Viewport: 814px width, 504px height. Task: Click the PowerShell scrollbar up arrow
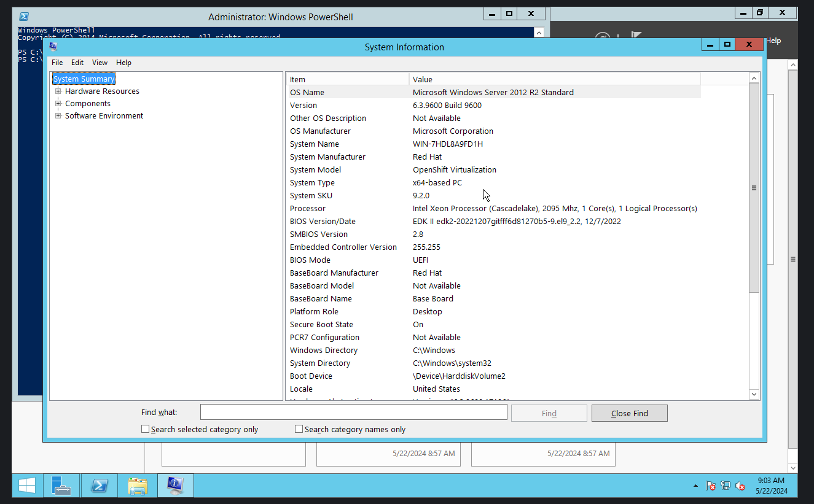tap(539, 33)
